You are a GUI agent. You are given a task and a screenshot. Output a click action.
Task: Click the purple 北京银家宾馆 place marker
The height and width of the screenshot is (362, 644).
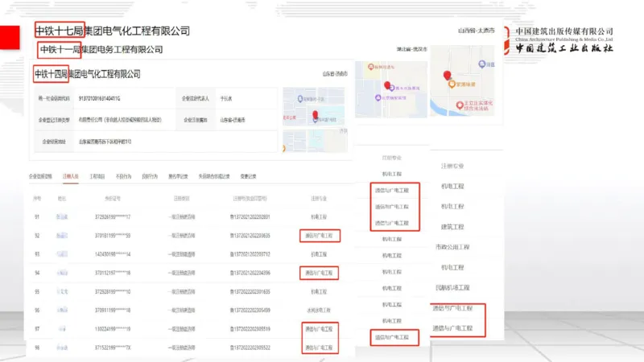click(x=378, y=97)
